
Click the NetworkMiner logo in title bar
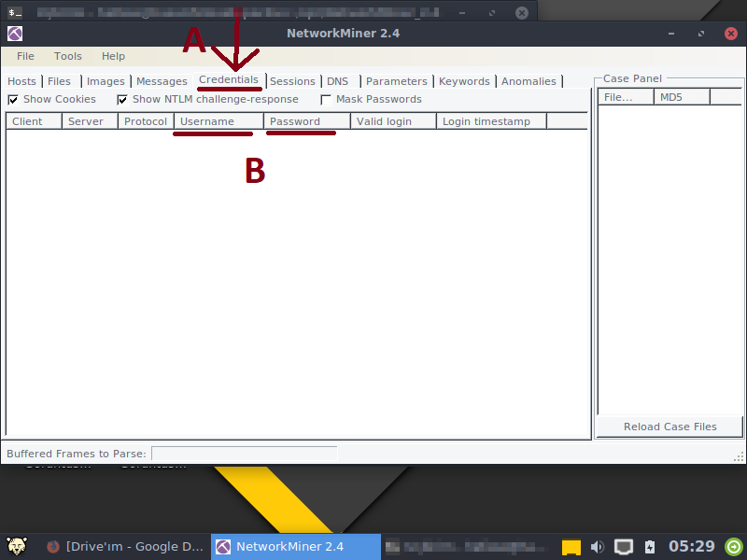(15, 34)
